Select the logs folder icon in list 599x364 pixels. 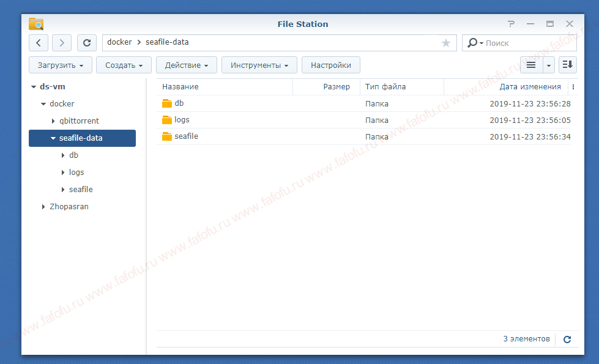pyautogui.click(x=167, y=120)
